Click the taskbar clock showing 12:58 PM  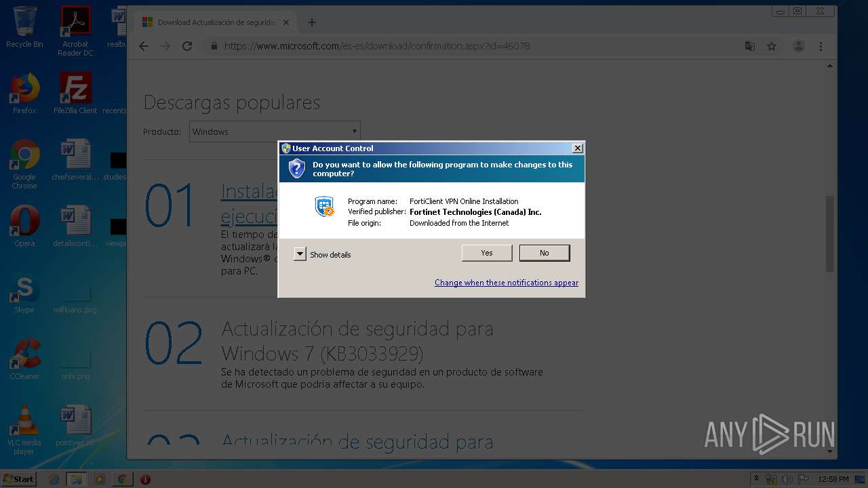(833, 479)
